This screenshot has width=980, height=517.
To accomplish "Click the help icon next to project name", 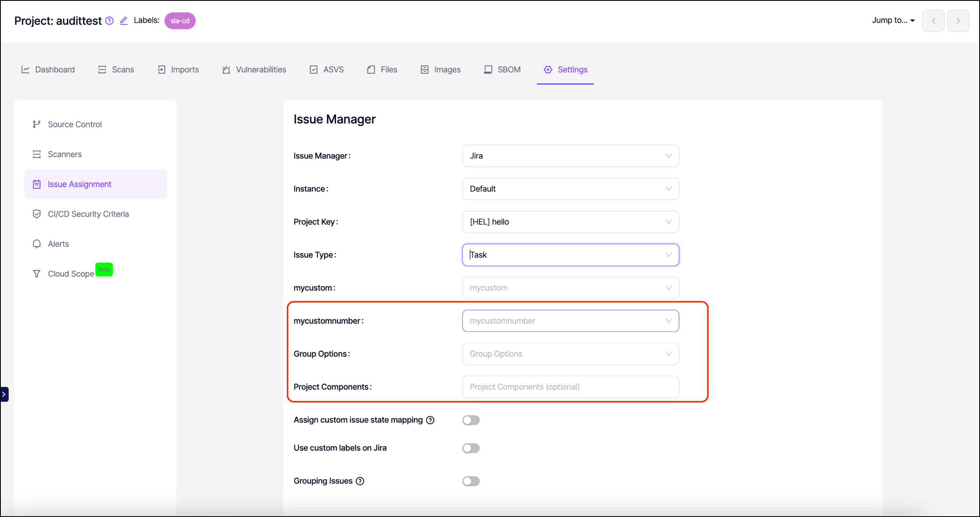I will [x=109, y=21].
